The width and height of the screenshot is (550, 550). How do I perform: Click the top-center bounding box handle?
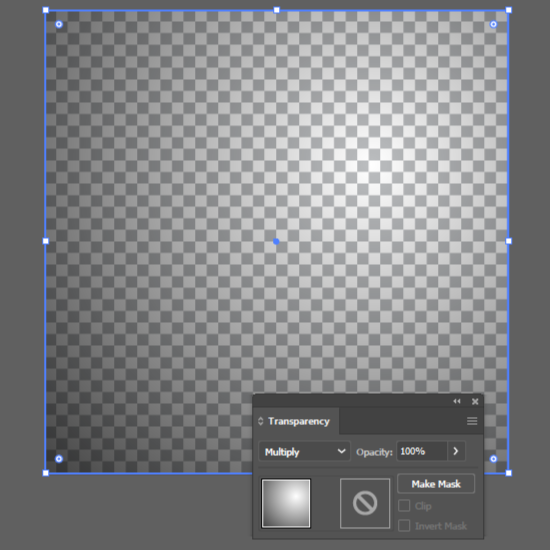276,10
